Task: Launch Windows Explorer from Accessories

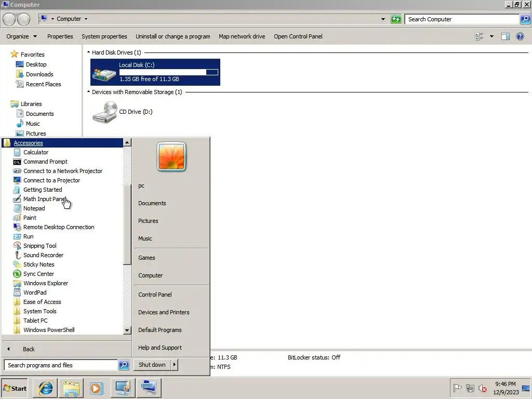Action: (45, 283)
